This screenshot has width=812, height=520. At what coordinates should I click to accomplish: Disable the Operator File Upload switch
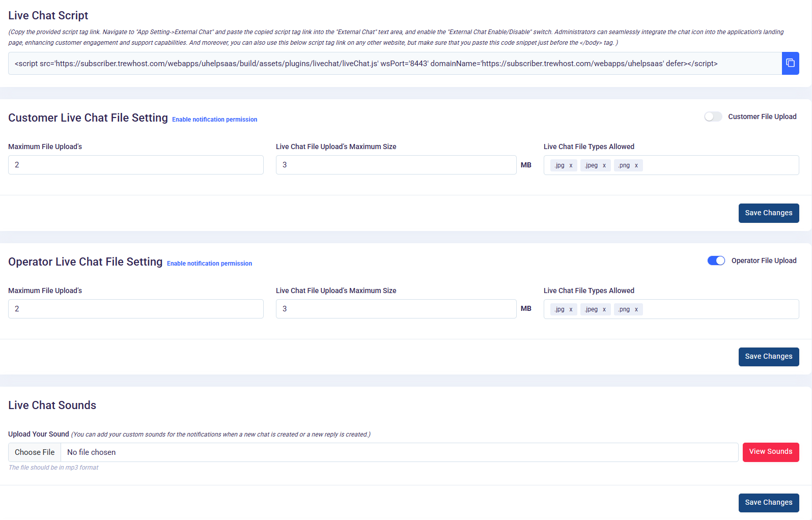pyautogui.click(x=716, y=261)
